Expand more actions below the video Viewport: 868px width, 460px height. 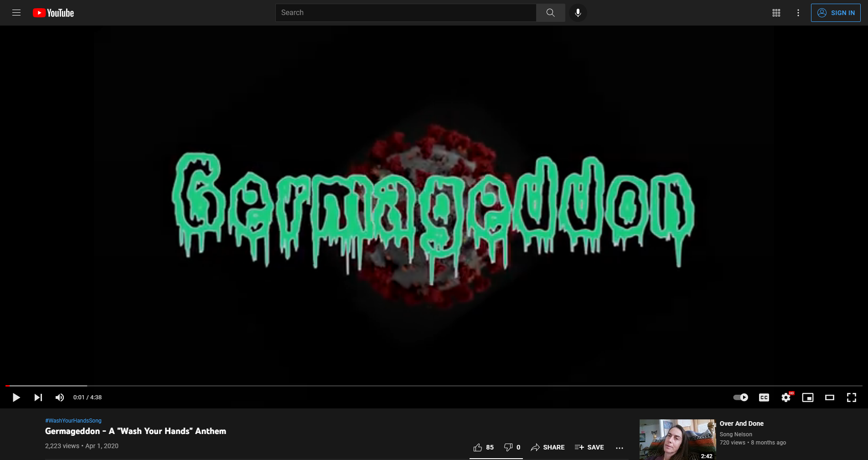click(x=619, y=448)
